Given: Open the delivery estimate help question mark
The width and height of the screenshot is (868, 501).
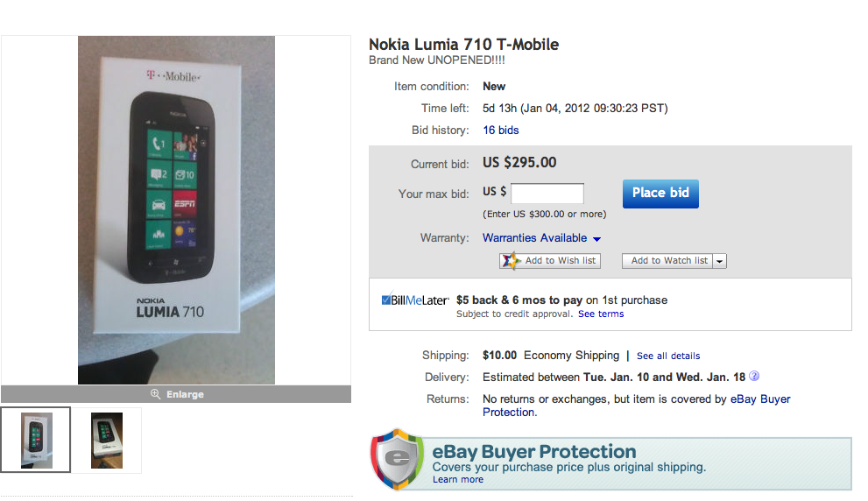Looking at the screenshot, I should 754,377.
